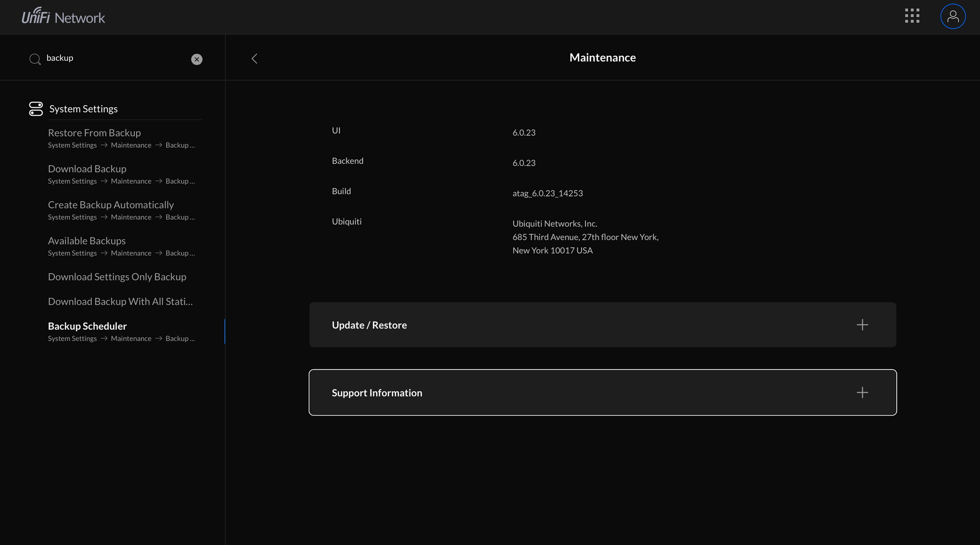The height and width of the screenshot is (545, 980).
Task: Open Available Backups search result
Action: tap(87, 241)
